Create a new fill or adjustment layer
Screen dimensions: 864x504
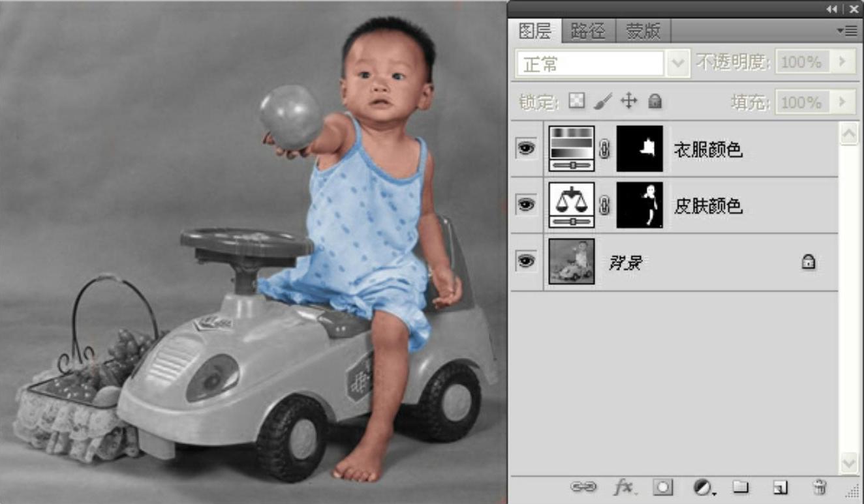pyautogui.click(x=703, y=487)
